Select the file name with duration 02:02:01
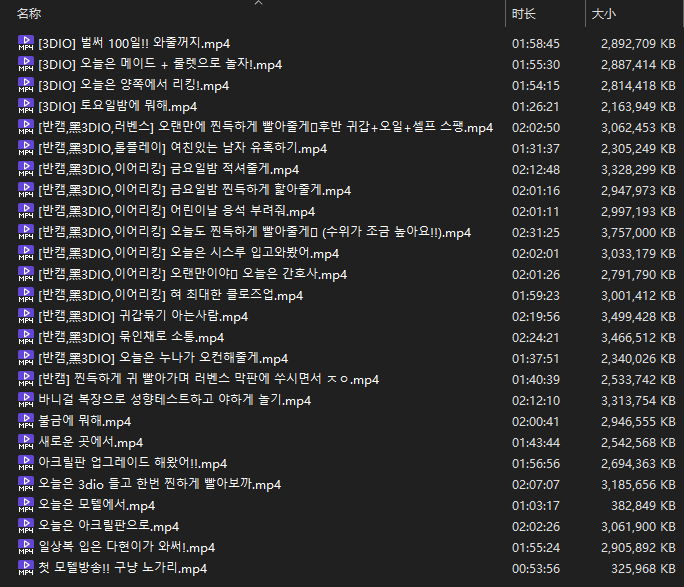This screenshot has width=684, height=587. tap(188, 253)
